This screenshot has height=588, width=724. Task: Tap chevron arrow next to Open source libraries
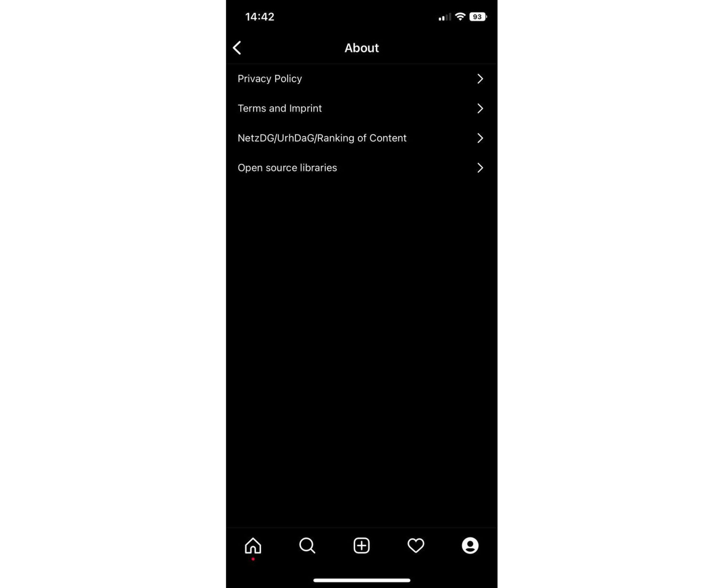point(480,167)
